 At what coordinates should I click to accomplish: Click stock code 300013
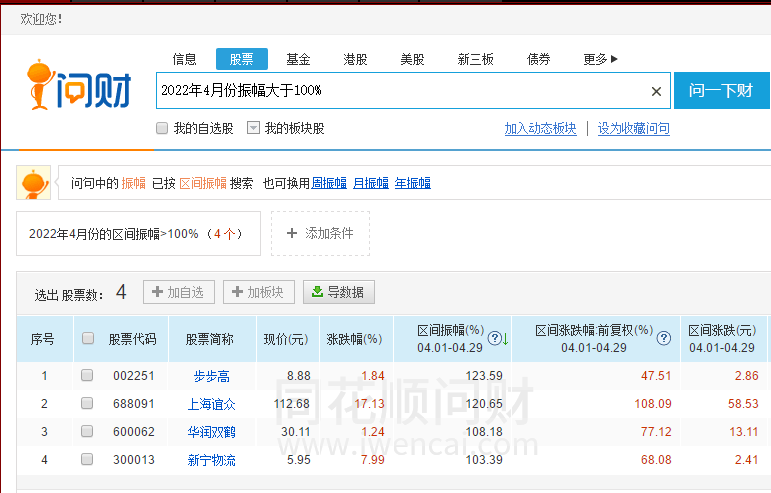[134, 460]
